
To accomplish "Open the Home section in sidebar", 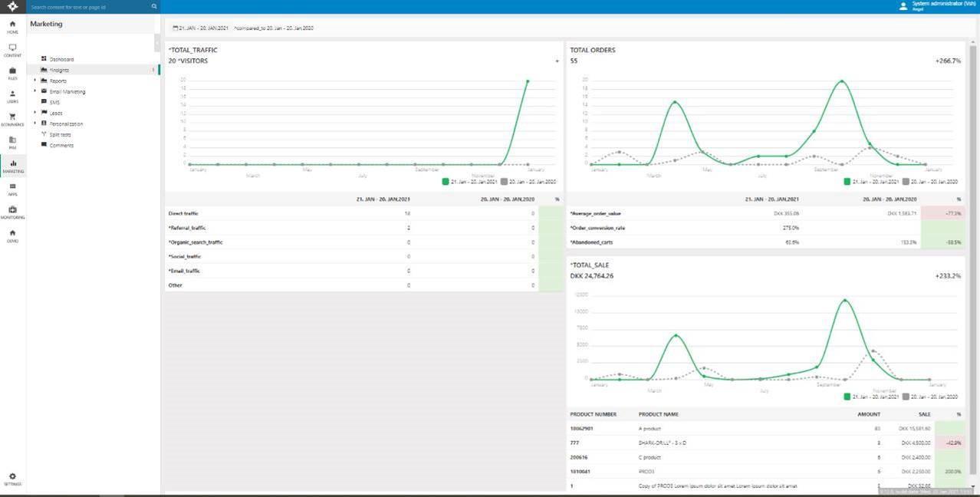I will (12, 26).
